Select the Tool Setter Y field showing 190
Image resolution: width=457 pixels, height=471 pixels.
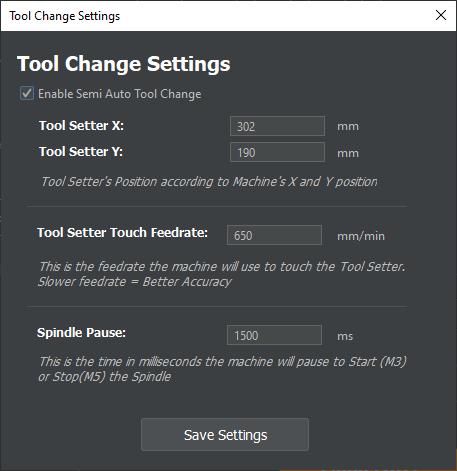click(x=277, y=152)
